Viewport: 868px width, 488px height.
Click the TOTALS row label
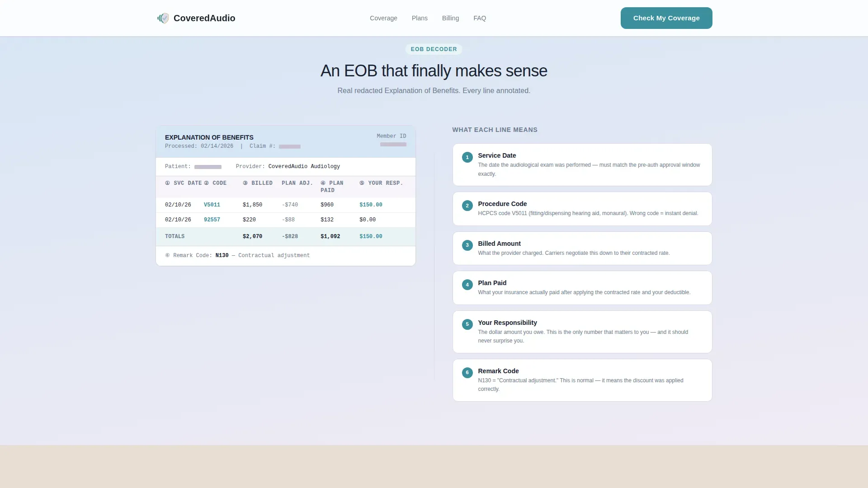pyautogui.click(x=175, y=236)
